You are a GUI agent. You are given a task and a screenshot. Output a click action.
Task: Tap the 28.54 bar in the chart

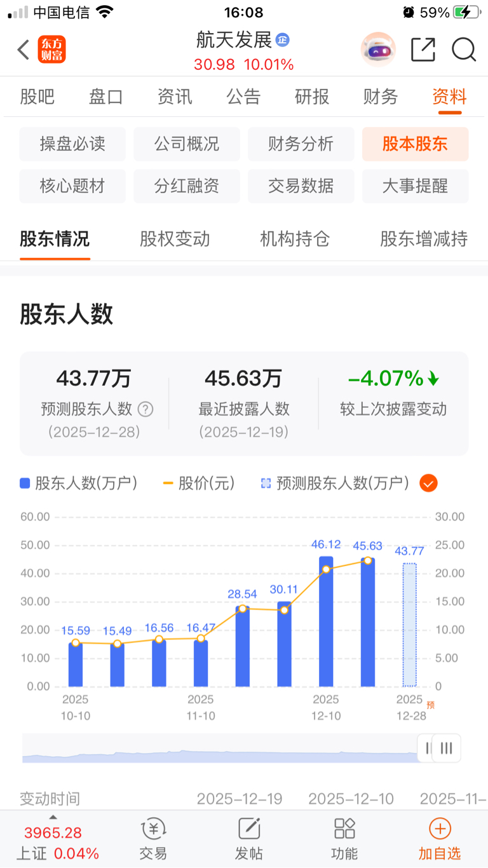tap(243, 646)
